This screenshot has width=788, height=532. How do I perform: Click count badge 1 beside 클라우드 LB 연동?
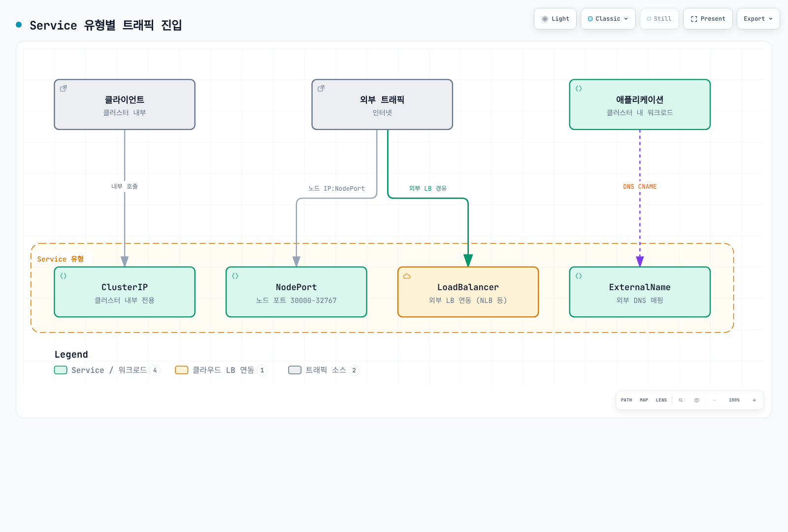click(262, 370)
